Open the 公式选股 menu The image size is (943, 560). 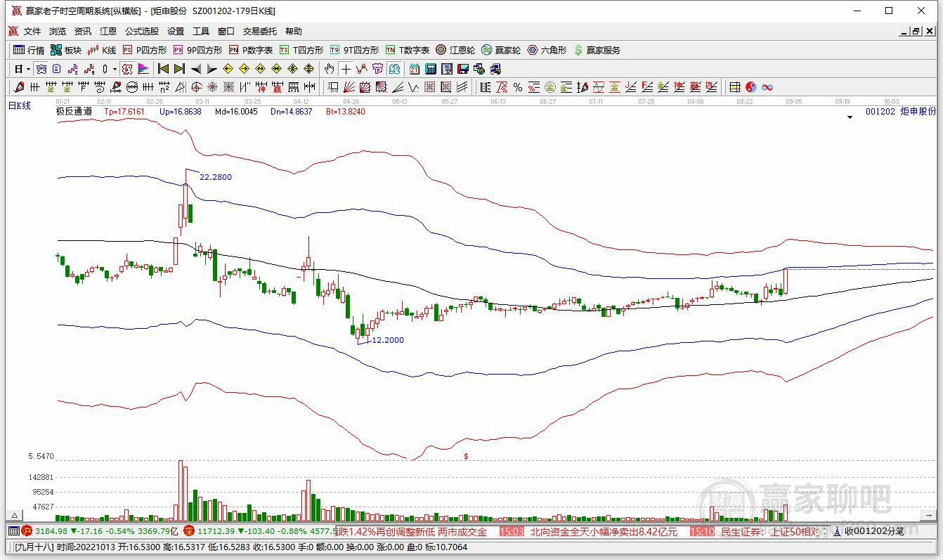click(x=142, y=32)
